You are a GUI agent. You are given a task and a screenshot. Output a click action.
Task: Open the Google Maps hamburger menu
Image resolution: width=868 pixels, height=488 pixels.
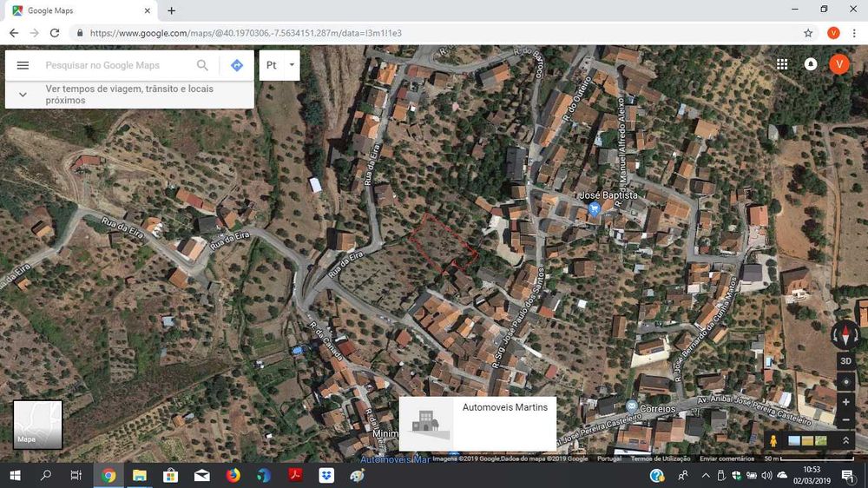23,65
